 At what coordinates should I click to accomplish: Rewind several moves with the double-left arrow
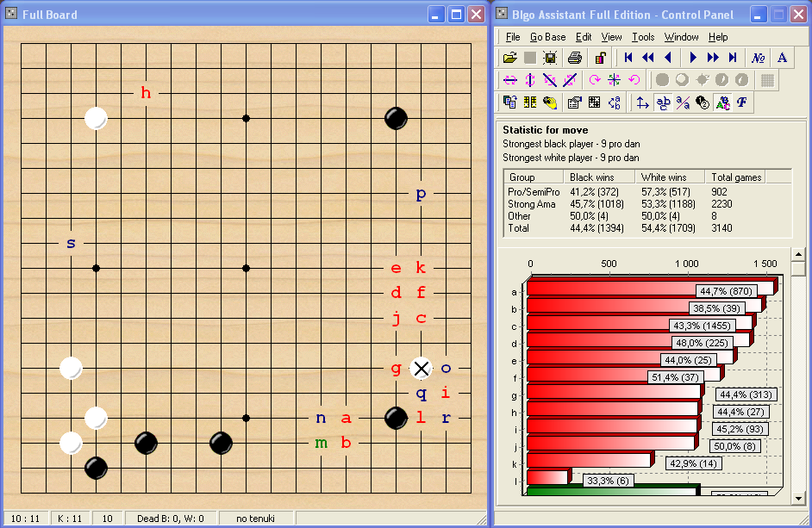[648, 58]
